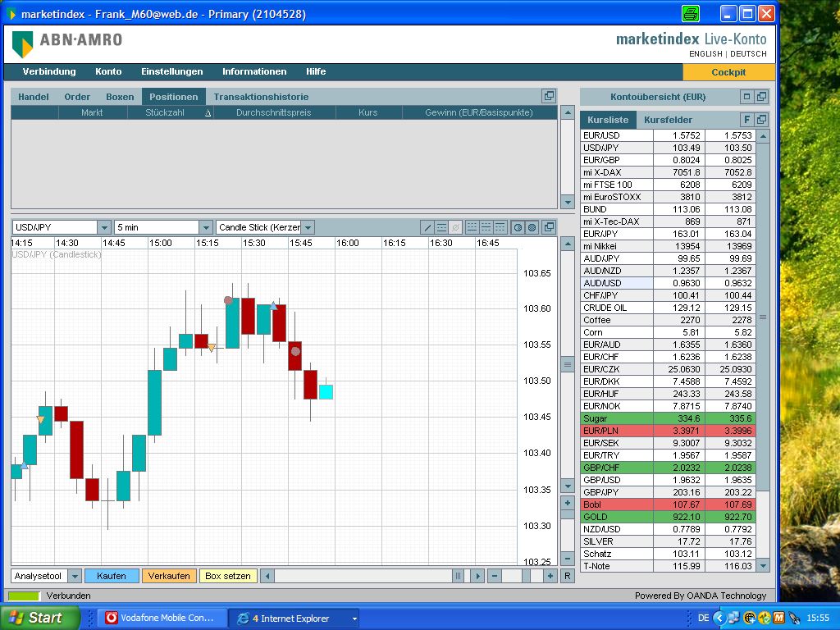Open the 5 min timeframe dropdown
Viewport: 840px width, 630px height.
point(206,228)
